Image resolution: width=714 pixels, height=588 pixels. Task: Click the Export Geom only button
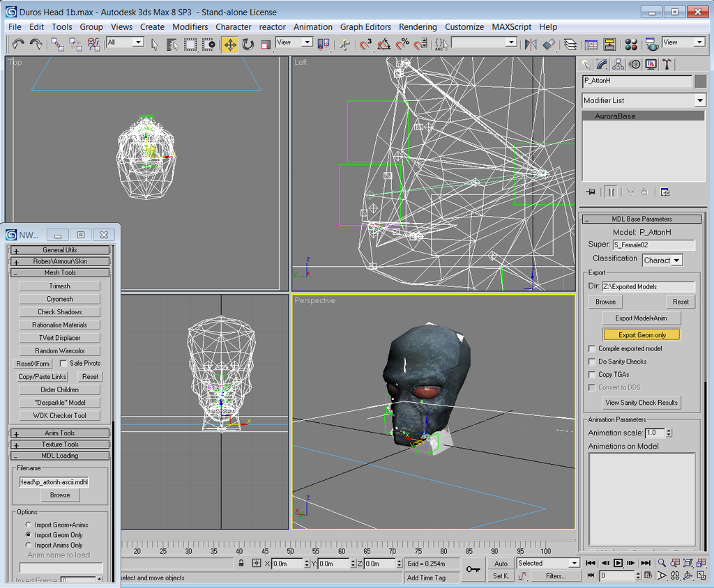click(x=641, y=335)
